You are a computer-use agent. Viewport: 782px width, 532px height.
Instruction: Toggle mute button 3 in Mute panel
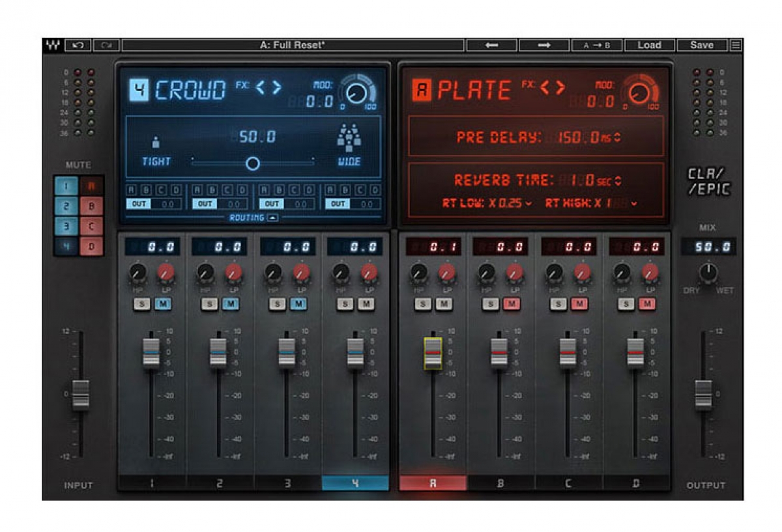(66, 227)
